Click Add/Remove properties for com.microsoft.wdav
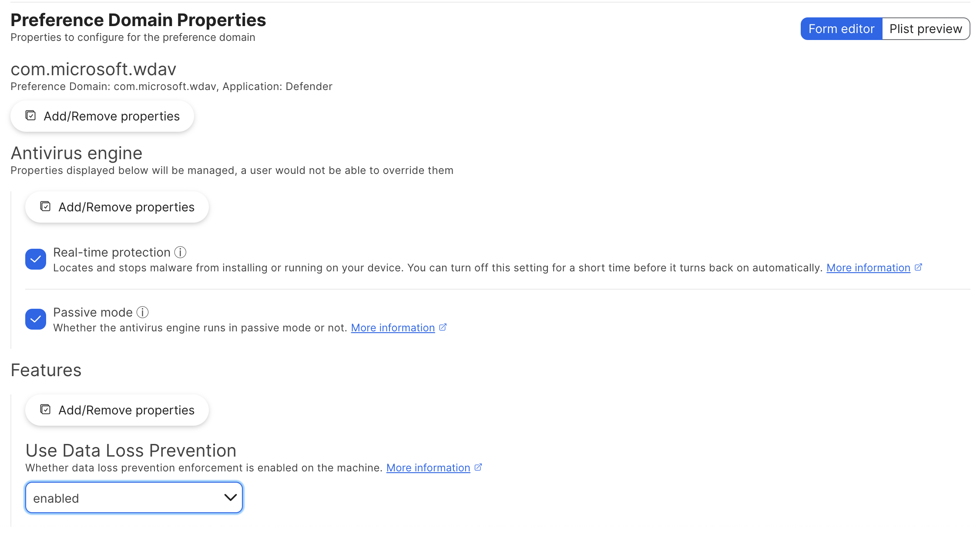This screenshot has width=980, height=534. click(x=102, y=116)
